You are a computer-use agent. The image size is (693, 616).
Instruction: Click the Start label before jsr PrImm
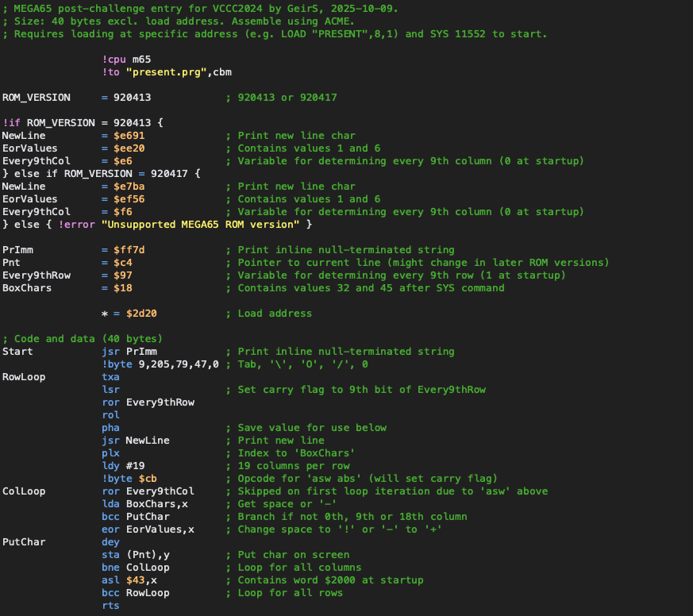coord(18,352)
